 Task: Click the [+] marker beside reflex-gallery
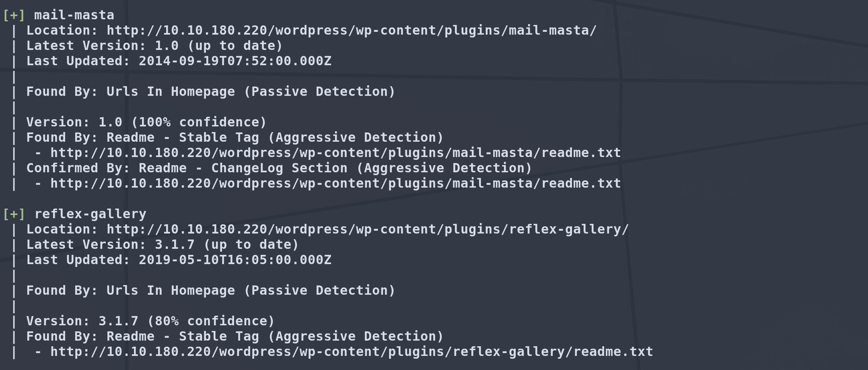[x=14, y=214]
